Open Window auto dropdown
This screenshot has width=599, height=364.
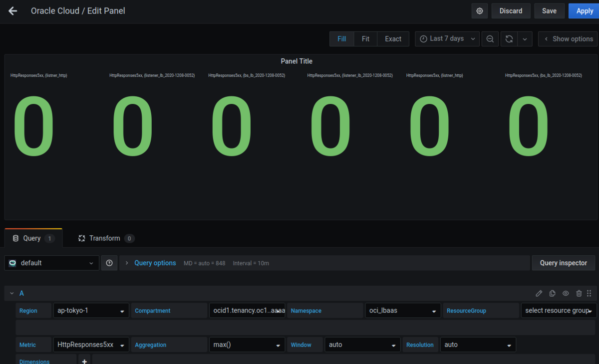click(362, 345)
